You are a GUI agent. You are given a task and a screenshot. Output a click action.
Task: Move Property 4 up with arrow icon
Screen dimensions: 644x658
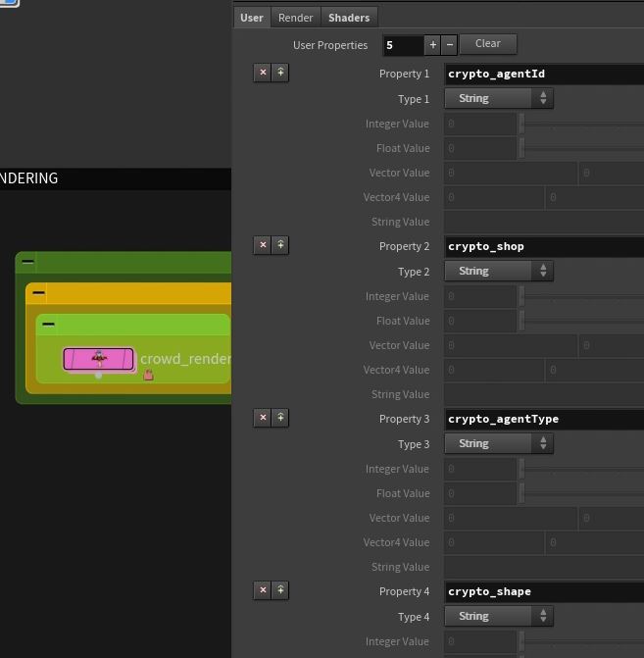[280, 590]
